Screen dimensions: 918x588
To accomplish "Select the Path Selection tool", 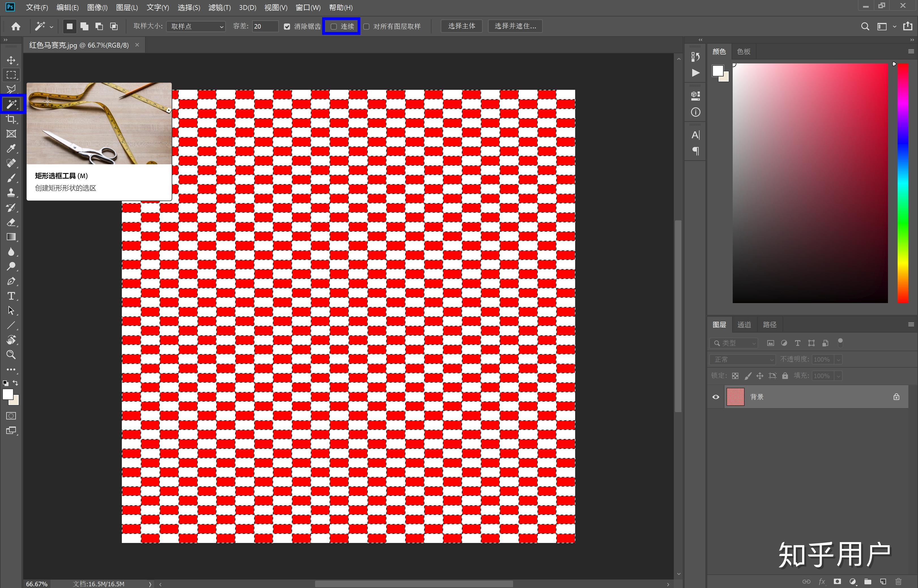I will 11,310.
